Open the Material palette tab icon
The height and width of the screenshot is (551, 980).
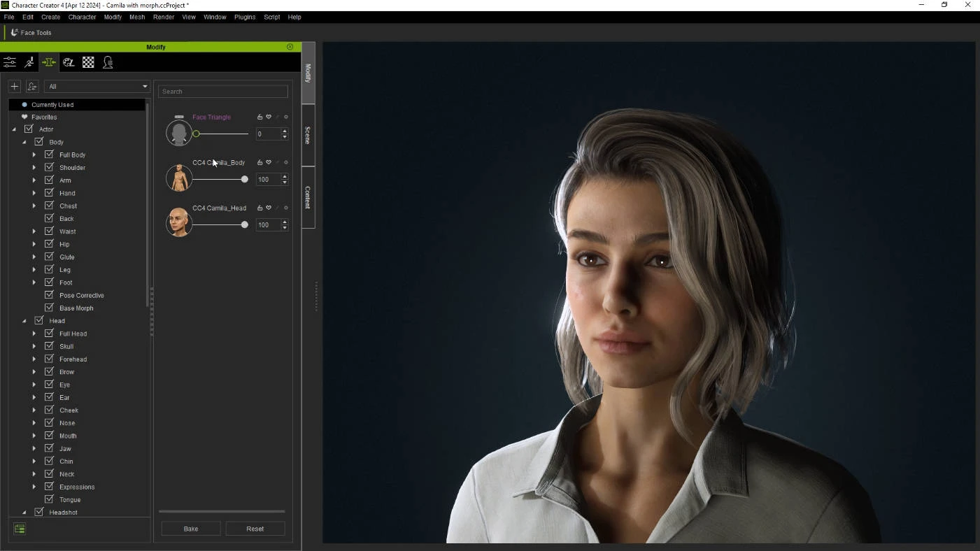pyautogui.click(x=69, y=63)
